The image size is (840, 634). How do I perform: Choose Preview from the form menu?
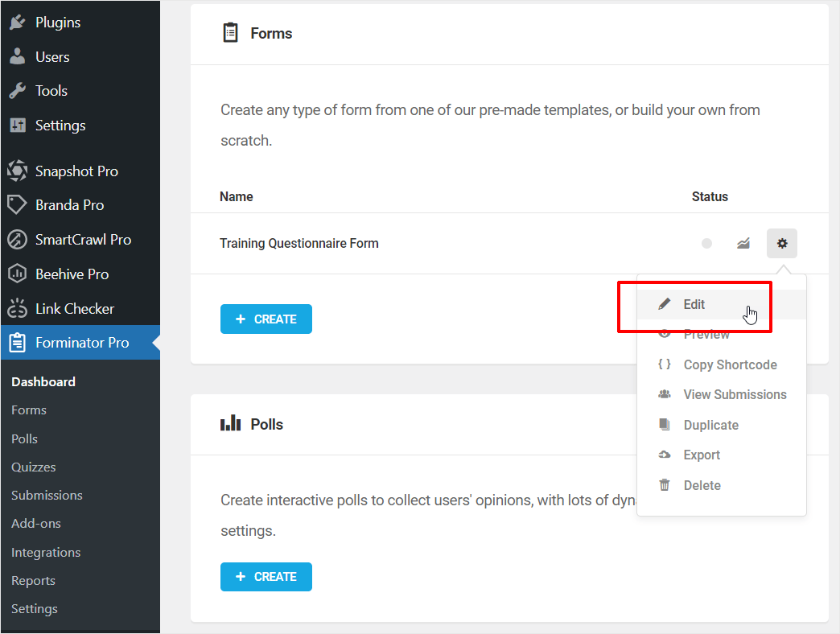(x=721, y=334)
